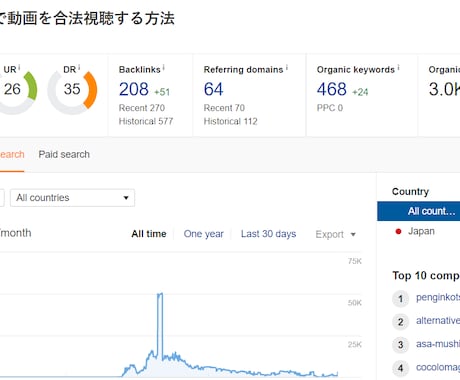Viewport: 460px width, 380px height.
Task: Select the All time range
Action: click(x=149, y=234)
